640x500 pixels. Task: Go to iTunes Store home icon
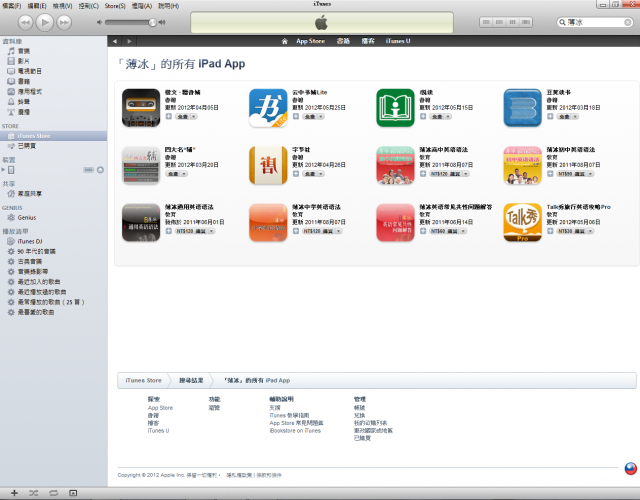(x=284, y=41)
